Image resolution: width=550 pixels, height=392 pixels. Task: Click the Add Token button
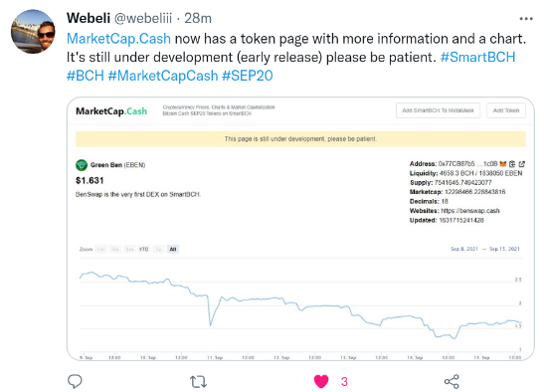coord(506,110)
